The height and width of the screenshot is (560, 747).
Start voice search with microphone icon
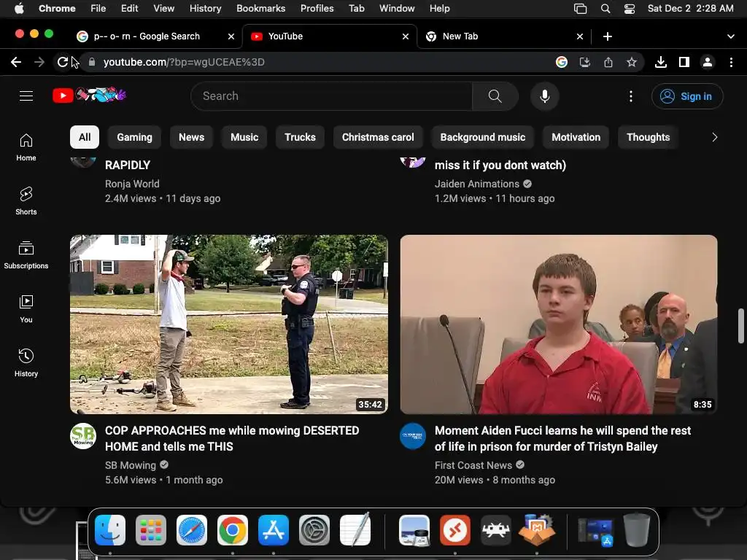click(544, 96)
